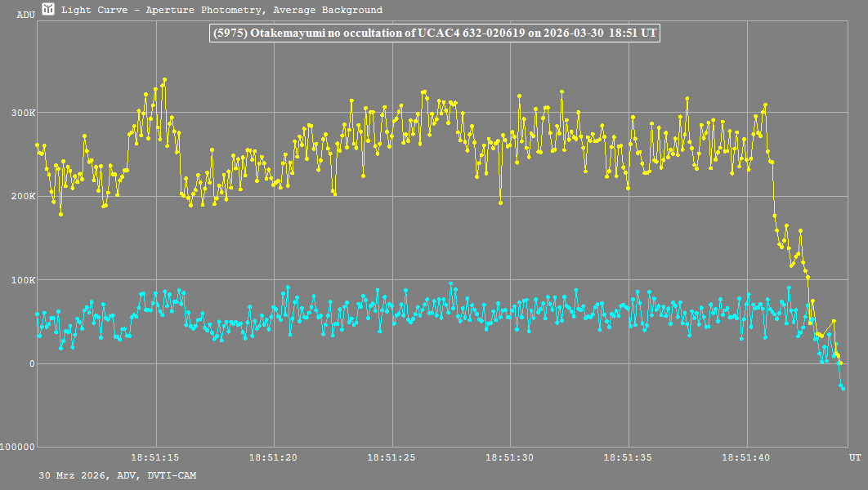Click the 18:51:40 time axis label
The image size is (868, 490).
click(x=746, y=457)
